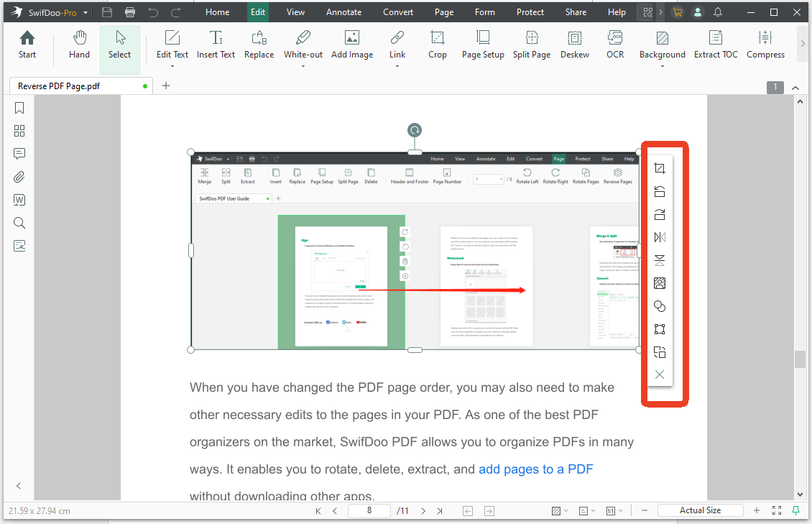
Task: Print the document
Action: tap(130, 12)
